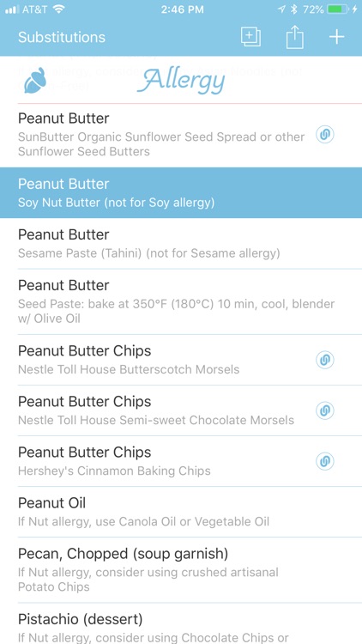Add a new substitution with plus icon

point(336,38)
